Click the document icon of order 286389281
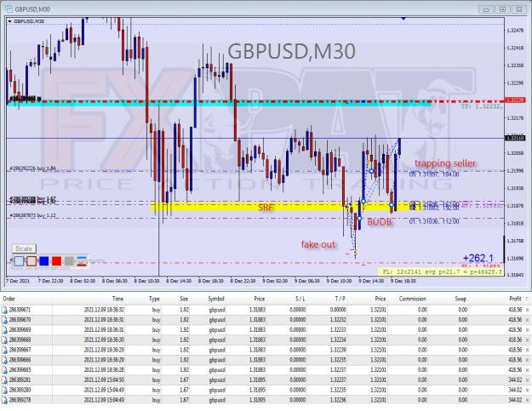The image size is (532, 411). pyautogui.click(x=4, y=380)
